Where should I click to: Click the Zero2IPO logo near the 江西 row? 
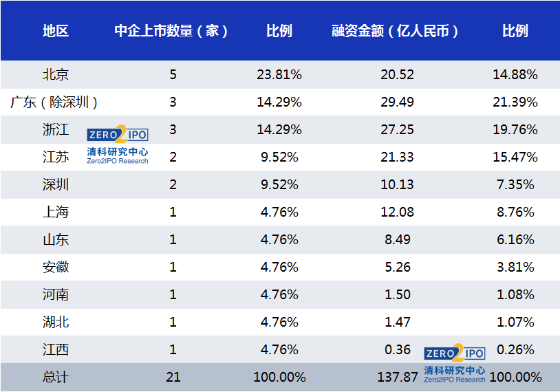(x=454, y=363)
